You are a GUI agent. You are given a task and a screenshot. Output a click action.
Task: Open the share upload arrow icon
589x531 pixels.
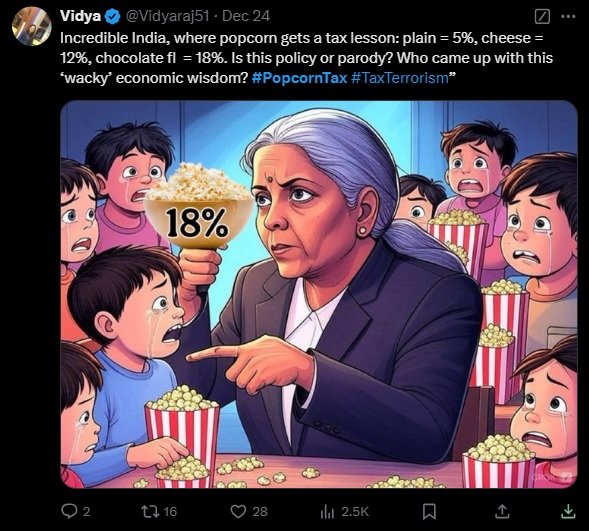pyautogui.click(x=502, y=511)
